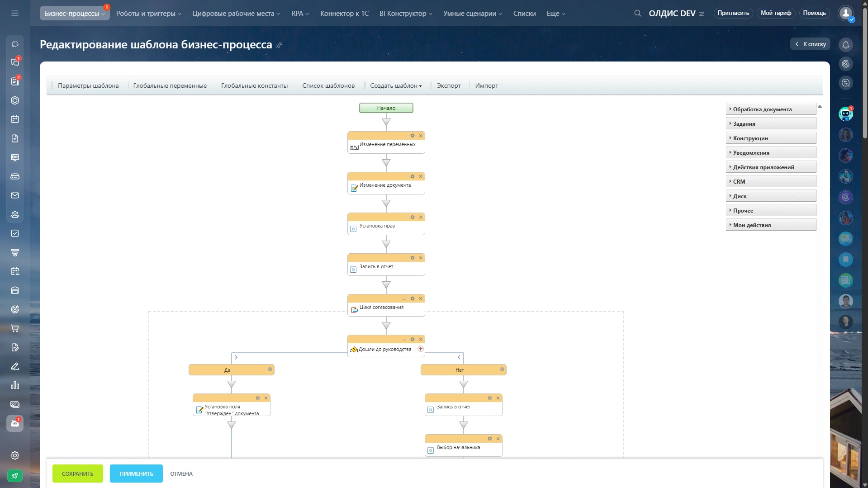The width and height of the screenshot is (868, 488).
Task: Click the Начало start node
Action: [x=386, y=108]
